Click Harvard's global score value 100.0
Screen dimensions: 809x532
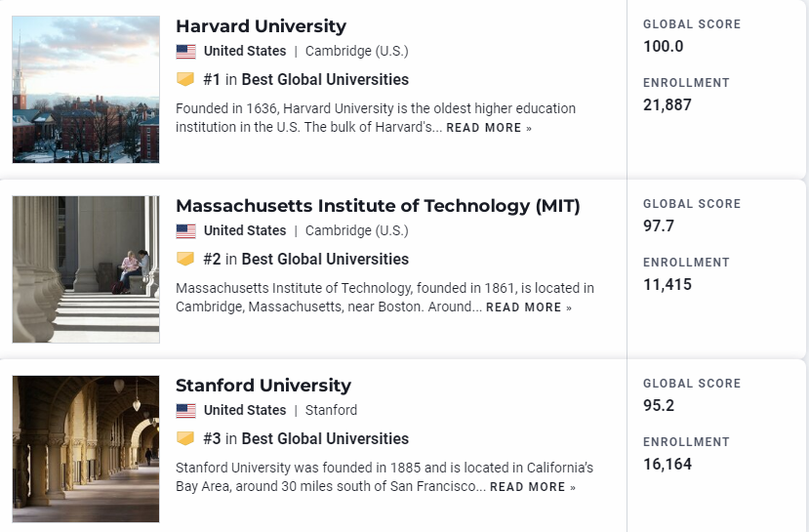click(x=663, y=47)
